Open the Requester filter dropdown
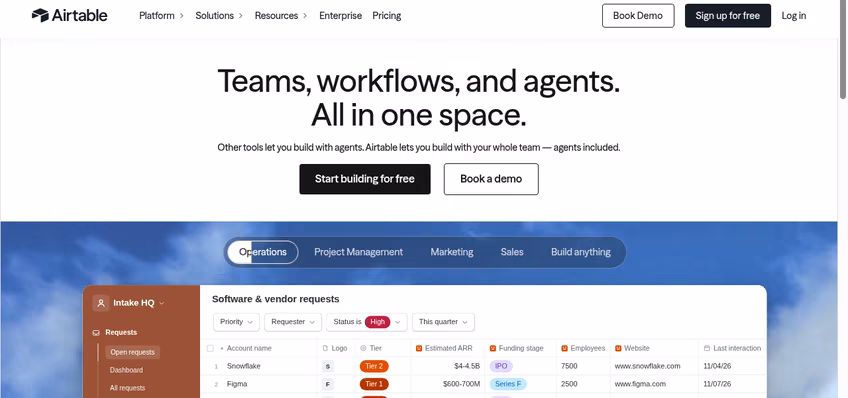The height and width of the screenshot is (398, 848). [x=293, y=322]
